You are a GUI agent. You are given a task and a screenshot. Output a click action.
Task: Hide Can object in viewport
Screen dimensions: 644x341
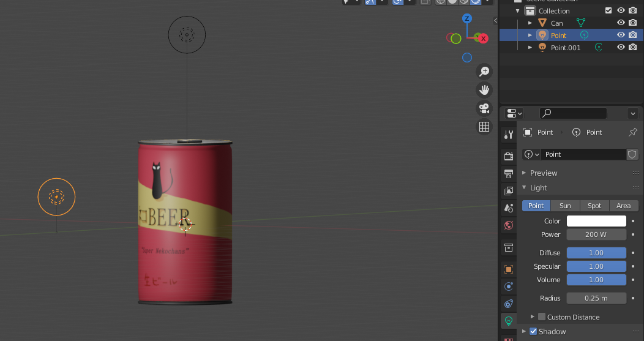tap(621, 23)
